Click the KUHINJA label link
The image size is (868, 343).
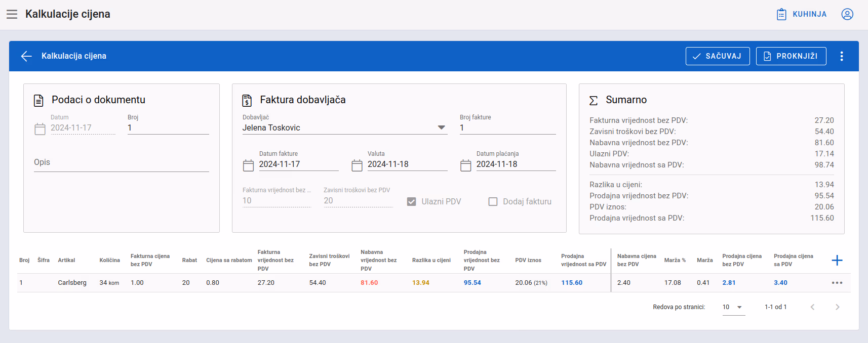pyautogui.click(x=809, y=14)
